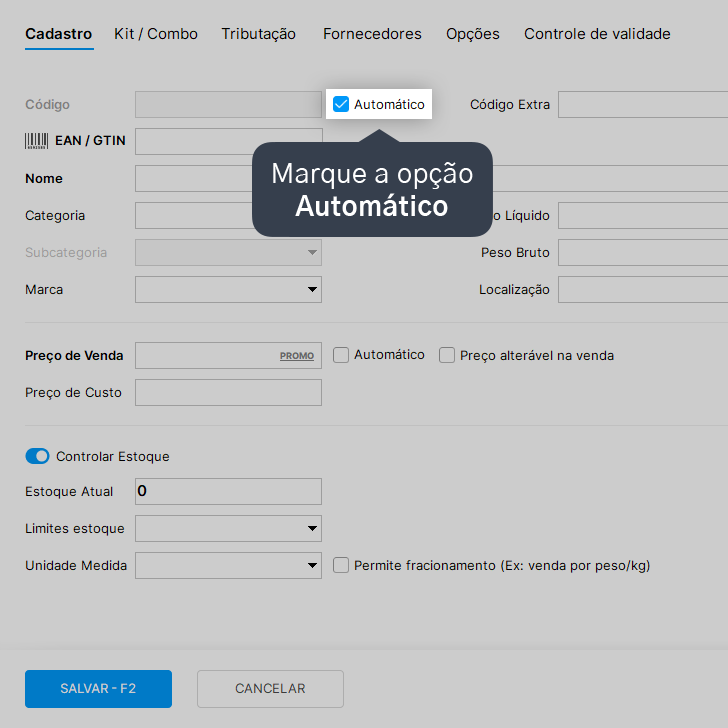The width and height of the screenshot is (728, 728).
Task: Switch to the Cadastro tab
Action: point(58,34)
